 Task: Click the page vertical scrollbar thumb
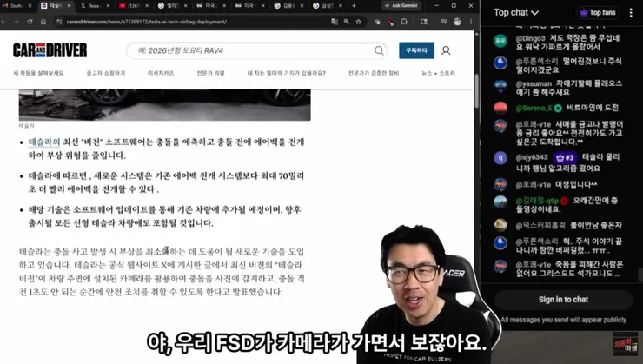pos(476,91)
